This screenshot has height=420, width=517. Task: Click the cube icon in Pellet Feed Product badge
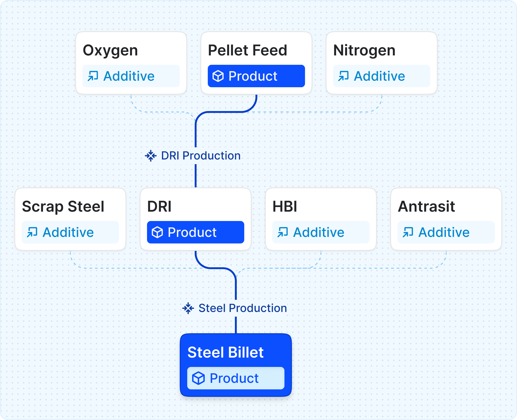point(218,76)
